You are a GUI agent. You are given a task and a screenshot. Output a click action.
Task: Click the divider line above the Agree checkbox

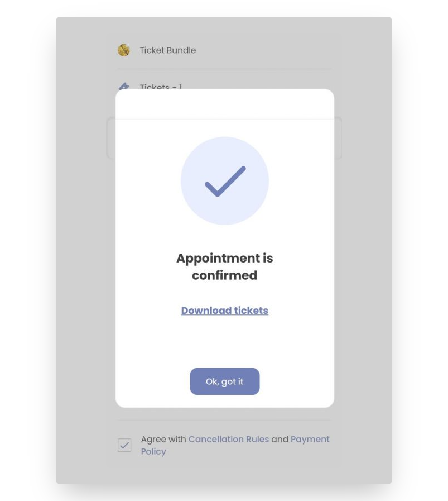pyautogui.click(x=224, y=420)
